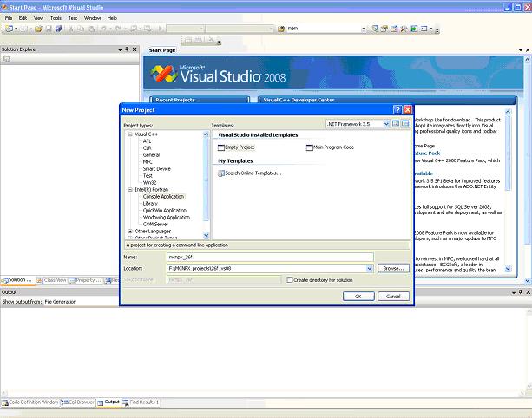
Task: Switch to the Class View tab
Action: pos(51,280)
